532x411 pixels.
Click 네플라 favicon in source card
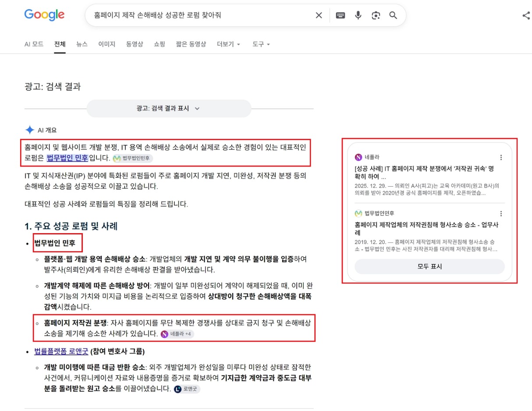tap(358, 157)
